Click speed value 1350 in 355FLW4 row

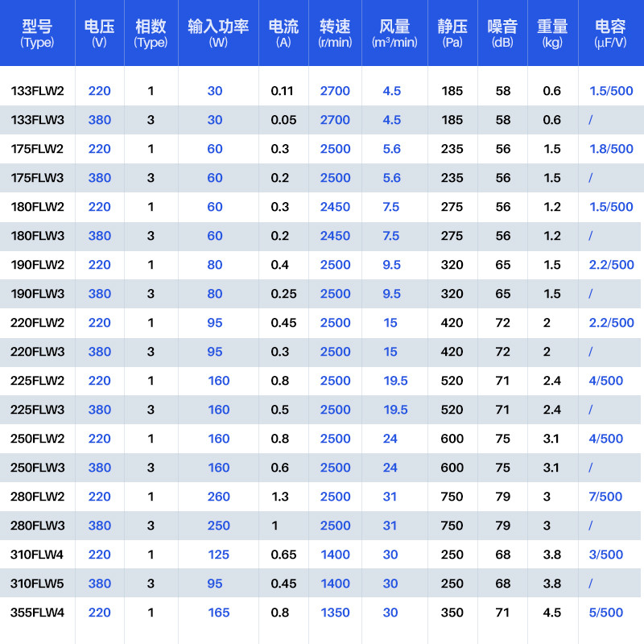coord(335,613)
